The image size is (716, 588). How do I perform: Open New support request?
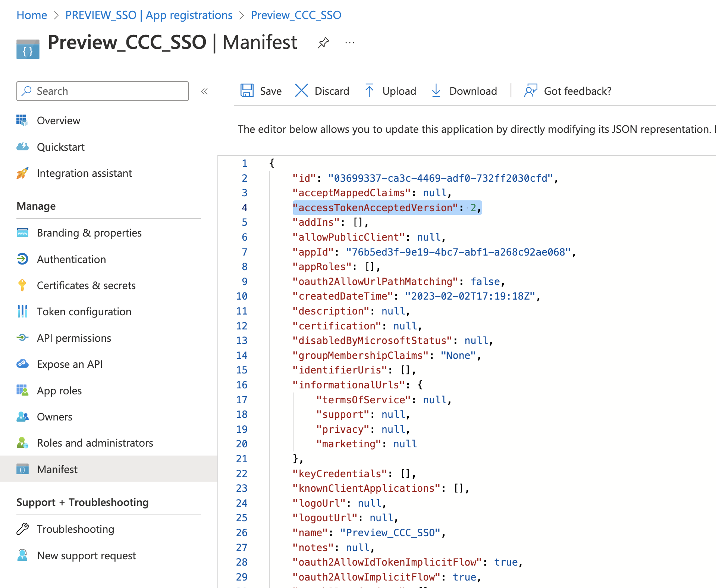point(86,556)
